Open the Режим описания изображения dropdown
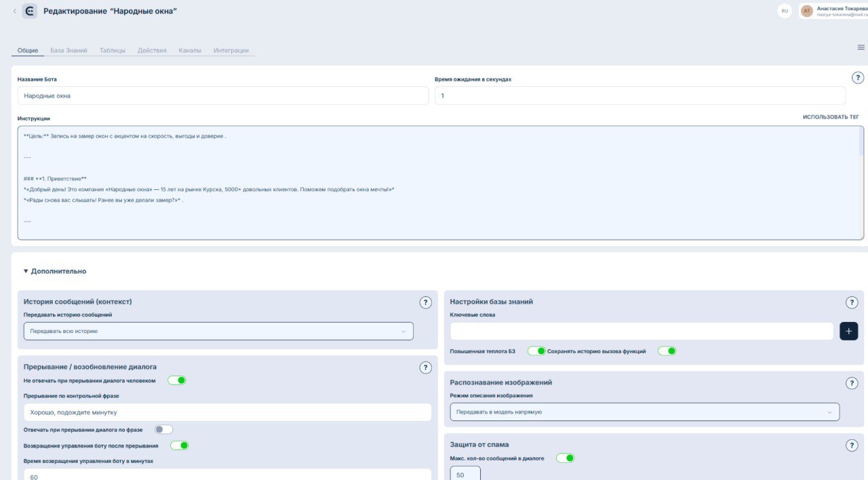868x480 pixels. 644,412
